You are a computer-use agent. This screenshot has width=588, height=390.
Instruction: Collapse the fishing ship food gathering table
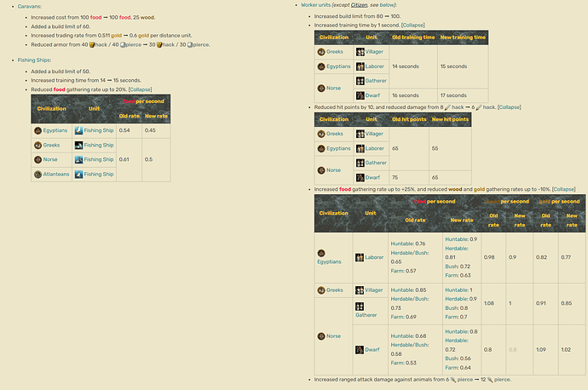pyautogui.click(x=141, y=89)
